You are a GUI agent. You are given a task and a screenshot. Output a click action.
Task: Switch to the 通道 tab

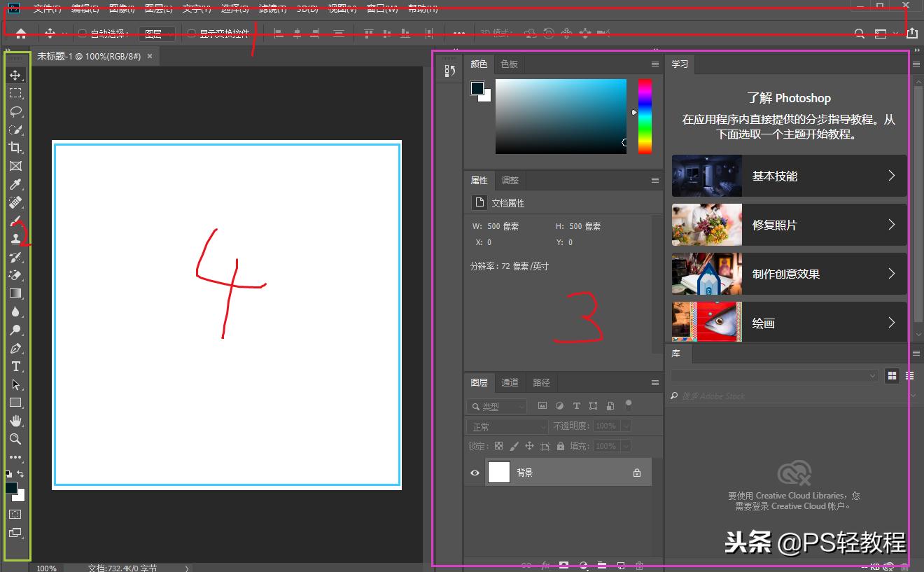coord(510,382)
